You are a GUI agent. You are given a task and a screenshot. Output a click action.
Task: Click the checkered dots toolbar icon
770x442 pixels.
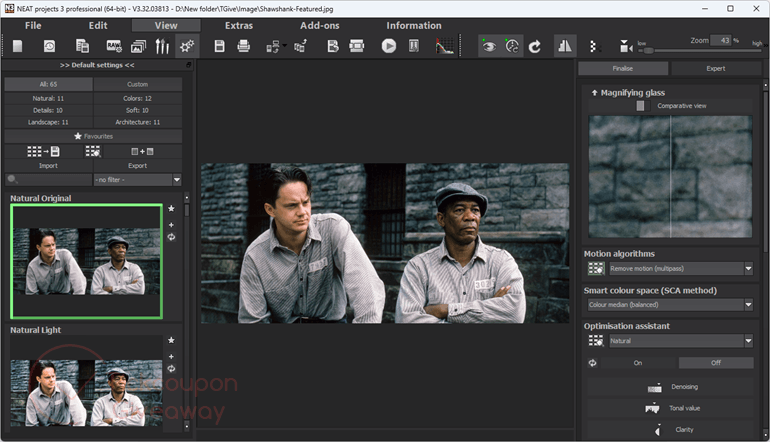pos(593,46)
